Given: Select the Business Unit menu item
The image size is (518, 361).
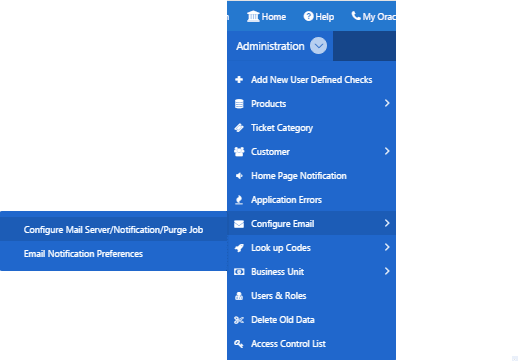Looking at the screenshot, I should click(311, 272).
